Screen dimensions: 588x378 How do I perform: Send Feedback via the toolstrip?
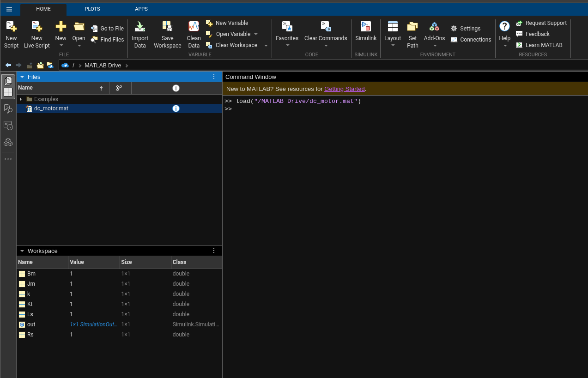533,34
